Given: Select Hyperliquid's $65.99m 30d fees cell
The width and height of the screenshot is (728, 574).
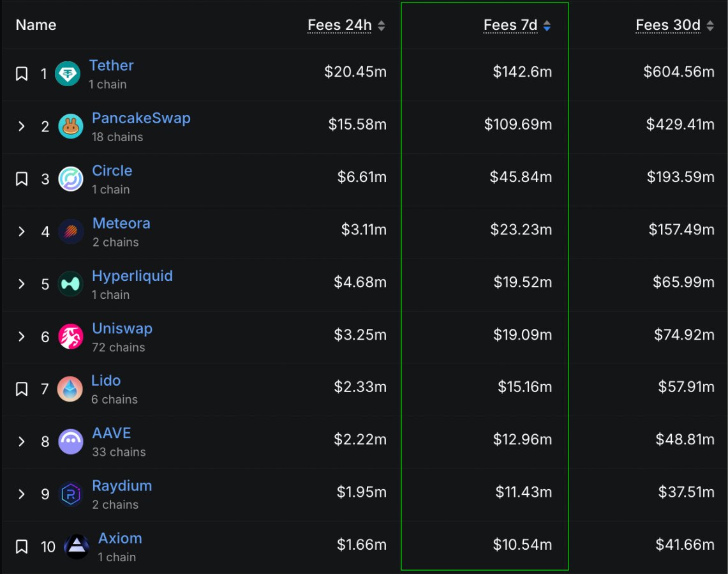Looking at the screenshot, I should pos(683,282).
